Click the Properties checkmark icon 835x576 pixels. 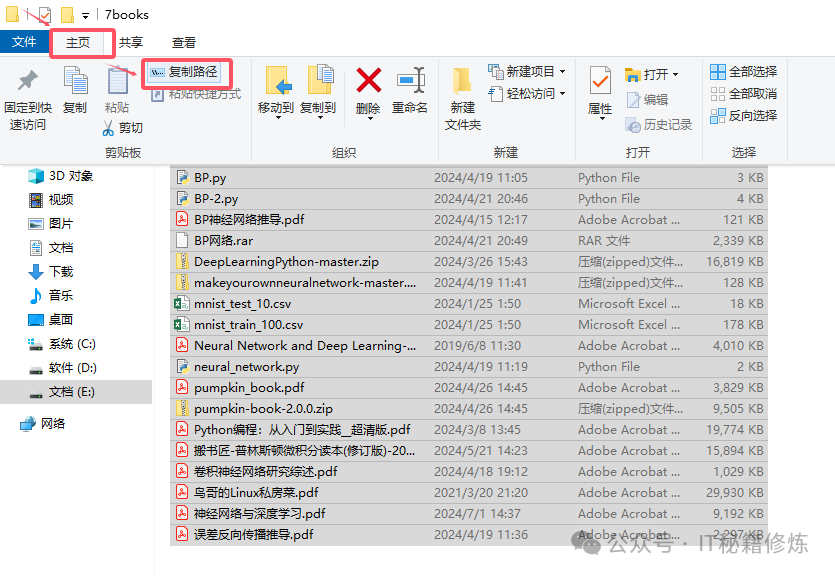click(600, 81)
